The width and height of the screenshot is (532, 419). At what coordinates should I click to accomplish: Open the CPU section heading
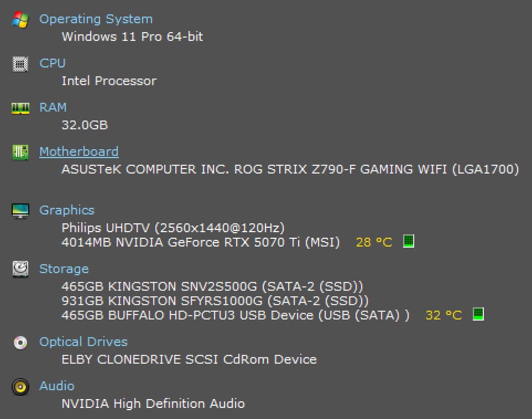(x=52, y=63)
